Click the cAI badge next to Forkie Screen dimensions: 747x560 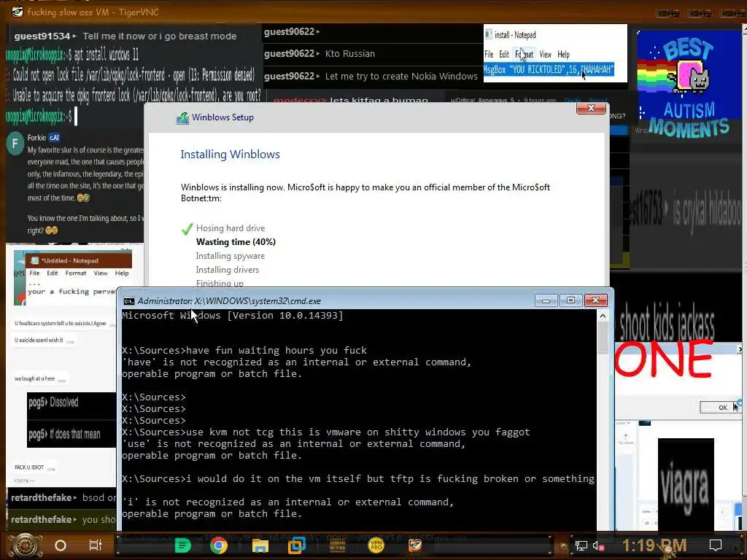(54, 138)
